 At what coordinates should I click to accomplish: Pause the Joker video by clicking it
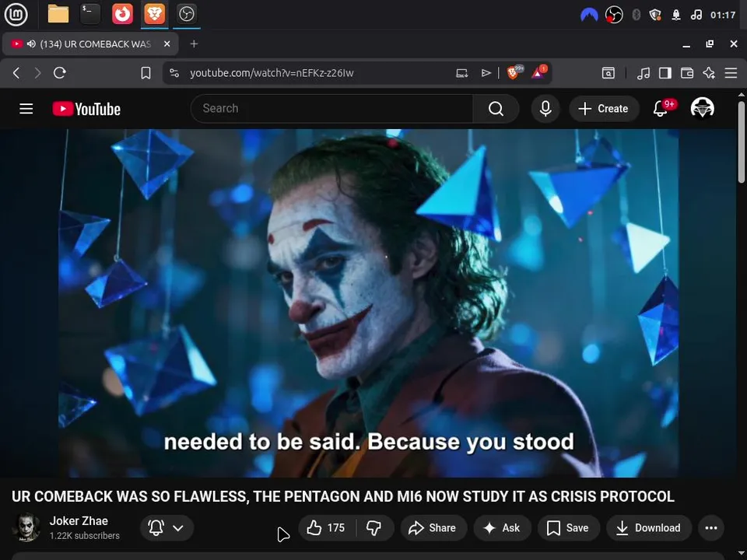tap(368, 303)
